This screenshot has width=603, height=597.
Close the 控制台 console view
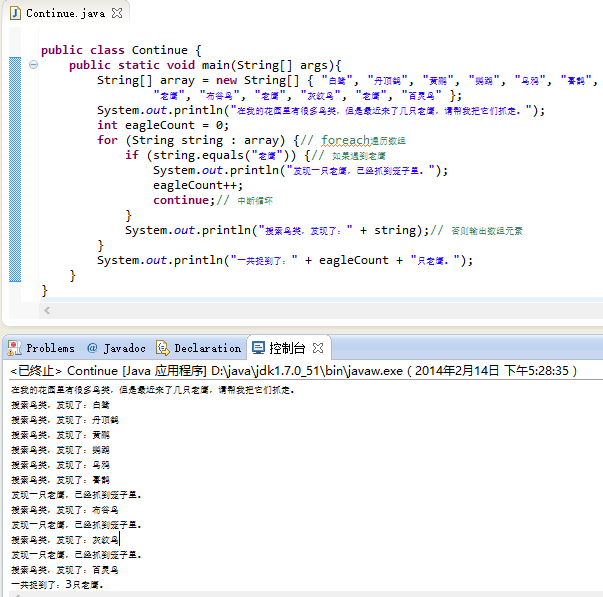coord(318,348)
